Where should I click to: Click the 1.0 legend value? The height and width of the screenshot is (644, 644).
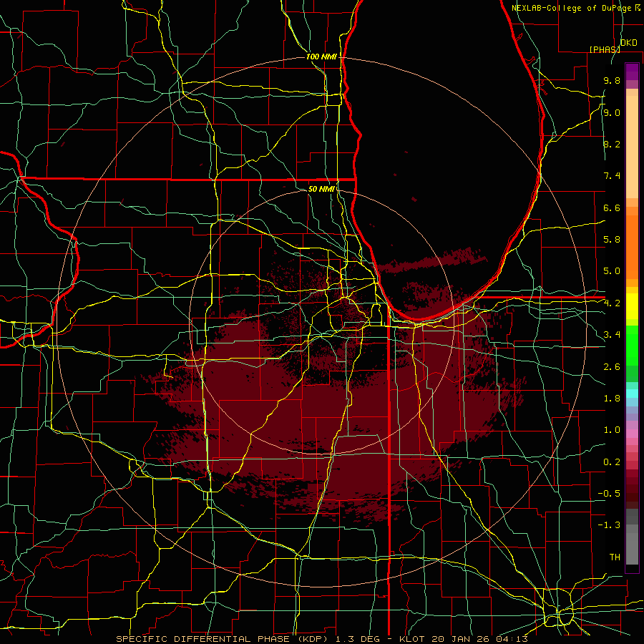[x=612, y=430]
